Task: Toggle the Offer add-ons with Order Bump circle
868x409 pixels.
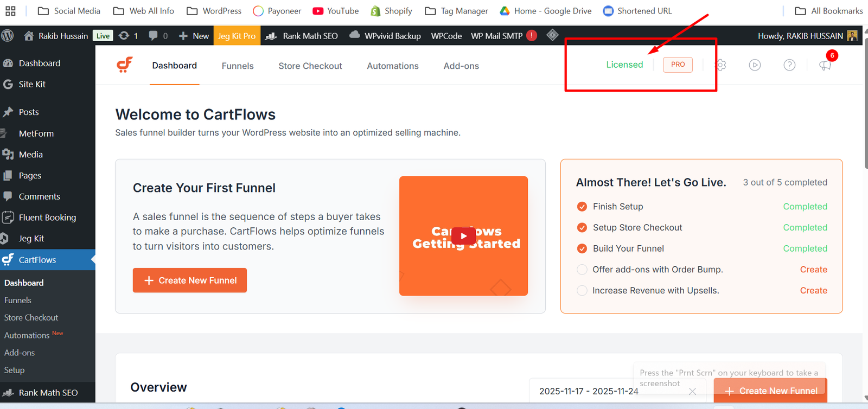Action: point(582,270)
